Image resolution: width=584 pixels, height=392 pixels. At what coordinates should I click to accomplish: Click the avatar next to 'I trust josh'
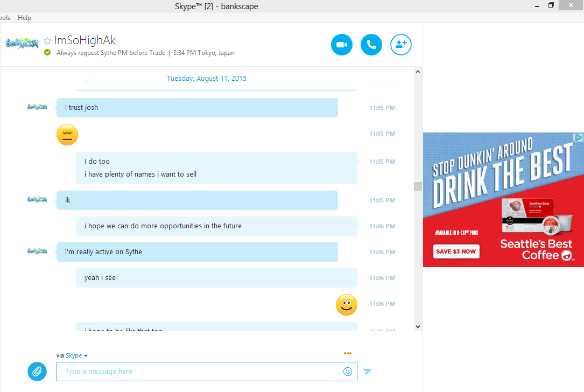coord(37,107)
